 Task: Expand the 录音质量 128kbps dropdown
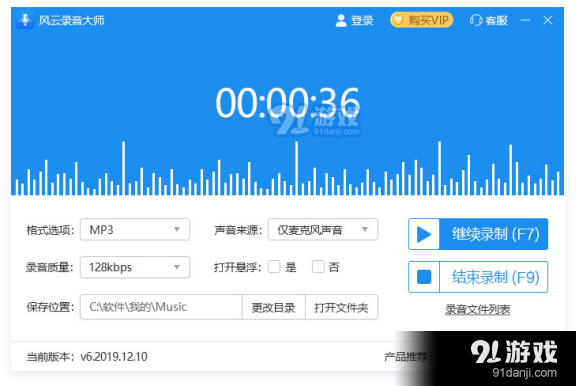(135, 267)
